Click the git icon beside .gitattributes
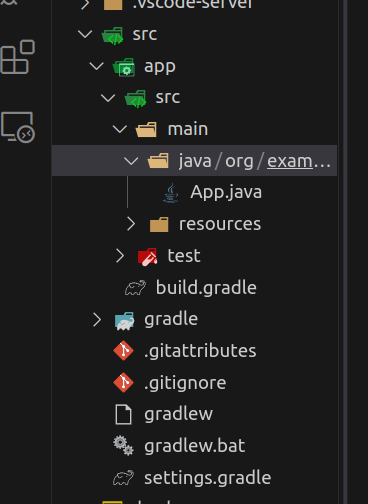This screenshot has width=368, height=504. [124, 351]
